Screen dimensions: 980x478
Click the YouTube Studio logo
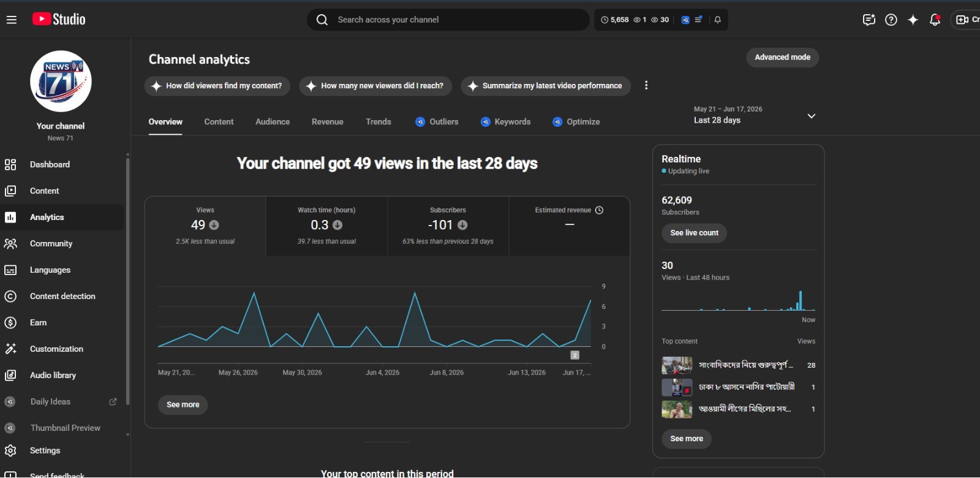59,19
